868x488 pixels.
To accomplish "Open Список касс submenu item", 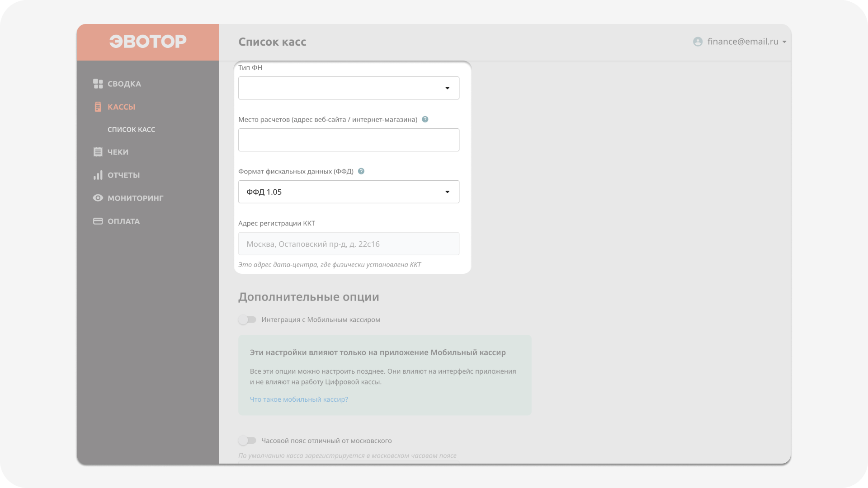I will click(x=131, y=130).
